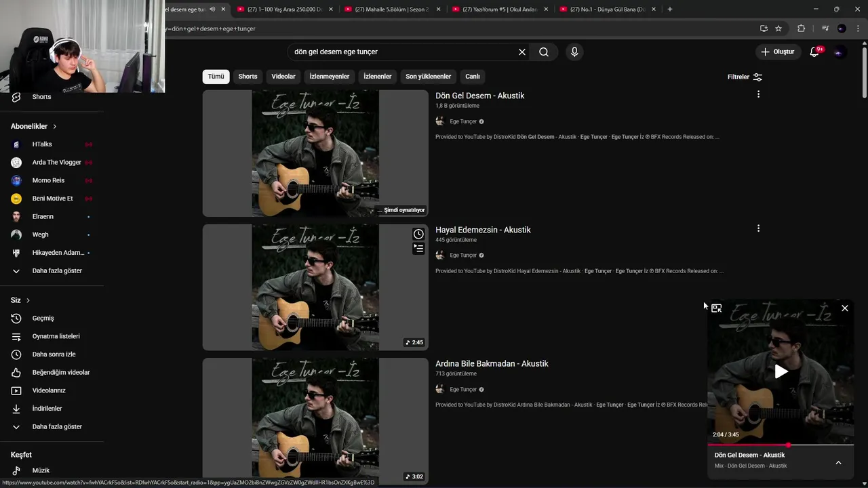Select the Shorts filter chip

click(248, 77)
